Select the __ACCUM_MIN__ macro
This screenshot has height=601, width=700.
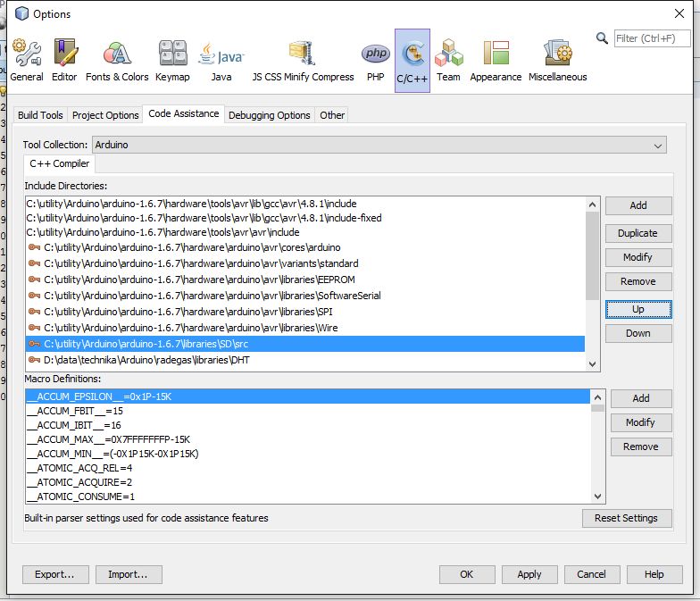click(x=308, y=454)
